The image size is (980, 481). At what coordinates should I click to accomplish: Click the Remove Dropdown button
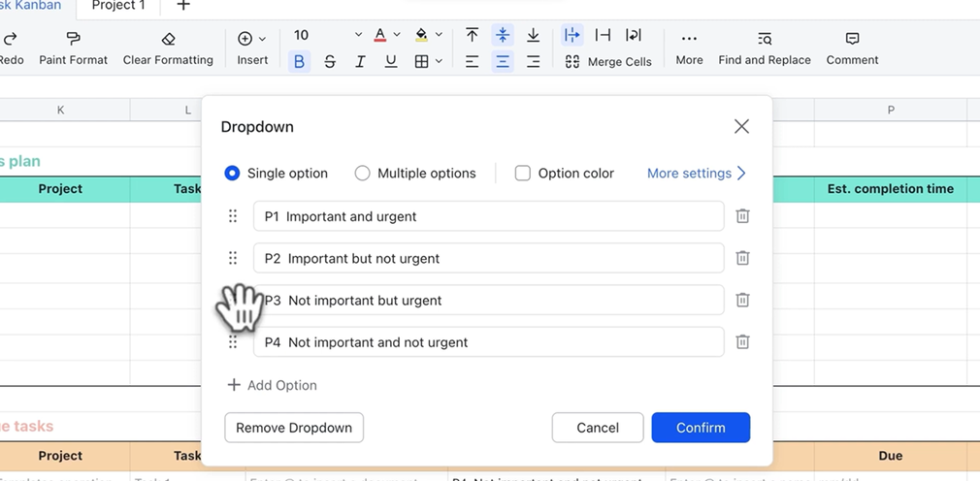tap(294, 428)
